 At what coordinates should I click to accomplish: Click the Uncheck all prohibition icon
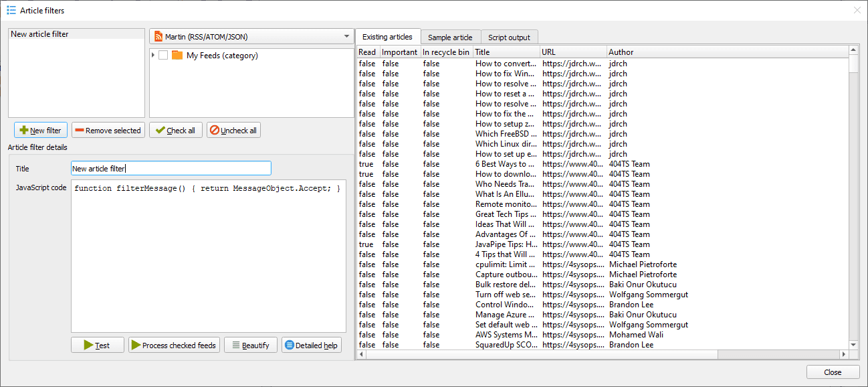pos(215,130)
